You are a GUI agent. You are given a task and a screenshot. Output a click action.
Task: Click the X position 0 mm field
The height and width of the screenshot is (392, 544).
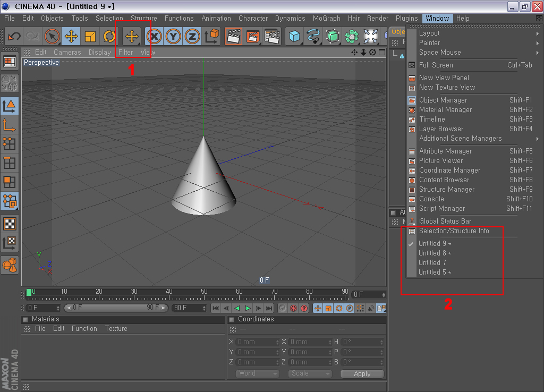click(259, 342)
